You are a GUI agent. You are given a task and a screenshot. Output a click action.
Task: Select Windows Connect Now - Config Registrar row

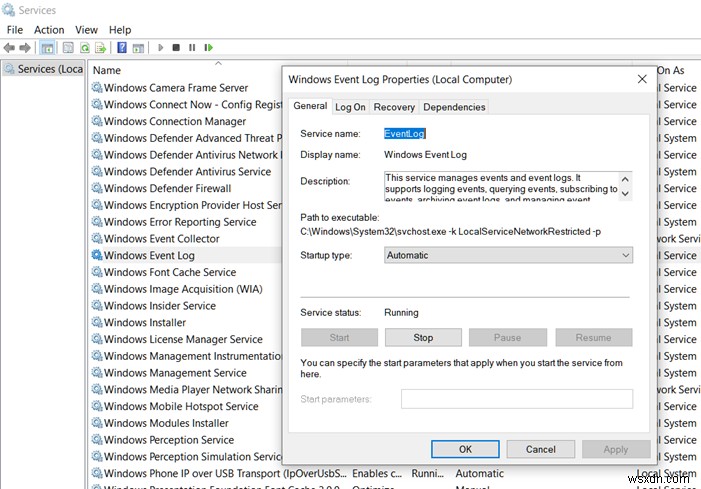(x=186, y=105)
